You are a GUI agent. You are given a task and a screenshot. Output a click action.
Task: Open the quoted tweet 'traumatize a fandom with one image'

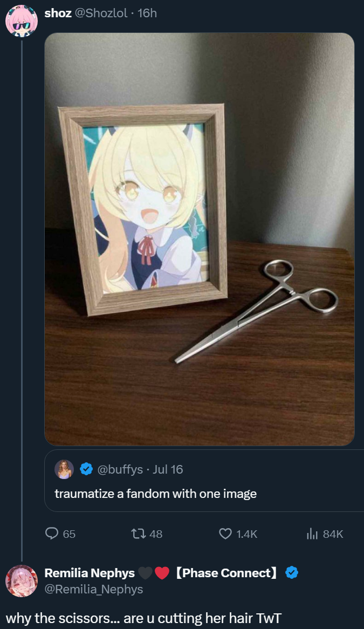point(204,481)
